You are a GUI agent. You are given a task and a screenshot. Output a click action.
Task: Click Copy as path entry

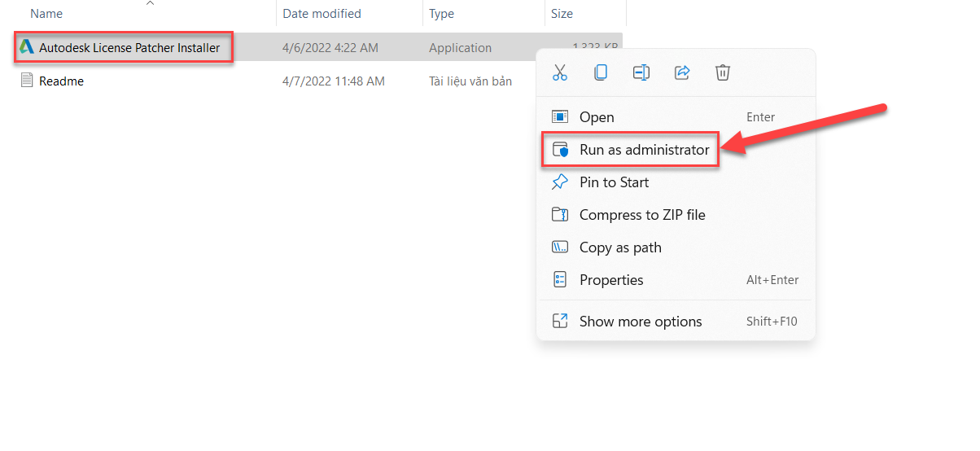620,247
